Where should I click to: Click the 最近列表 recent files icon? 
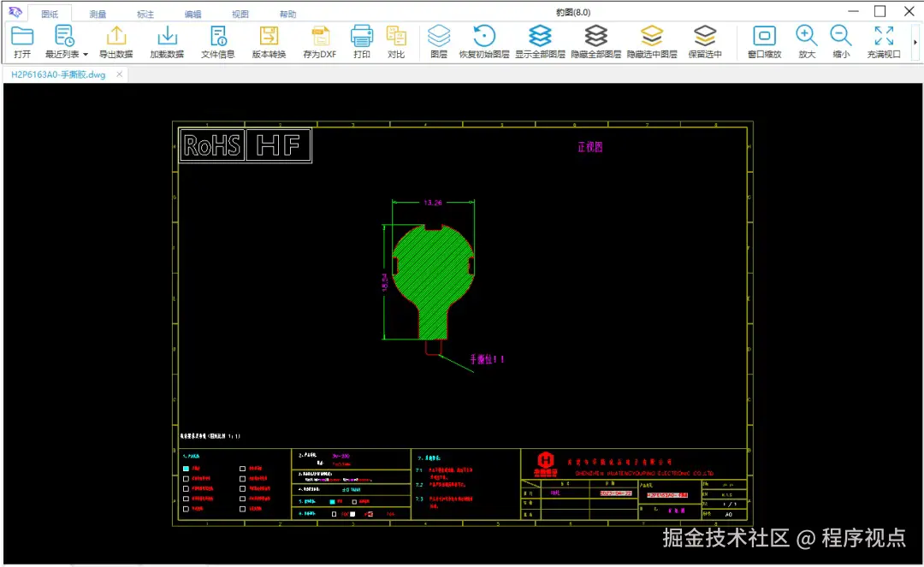63,36
